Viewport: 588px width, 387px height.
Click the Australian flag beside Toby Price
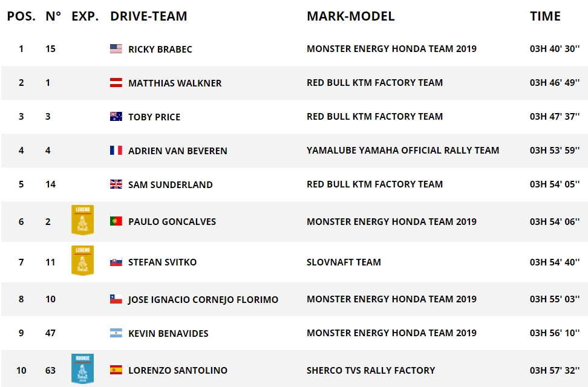pyautogui.click(x=116, y=117)
